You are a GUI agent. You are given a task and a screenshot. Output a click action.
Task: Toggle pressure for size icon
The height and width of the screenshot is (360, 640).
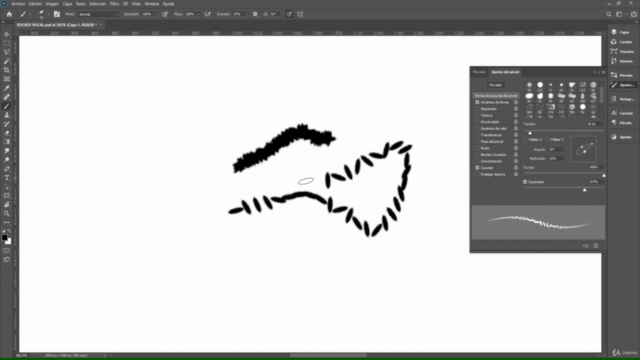(289, 14)
